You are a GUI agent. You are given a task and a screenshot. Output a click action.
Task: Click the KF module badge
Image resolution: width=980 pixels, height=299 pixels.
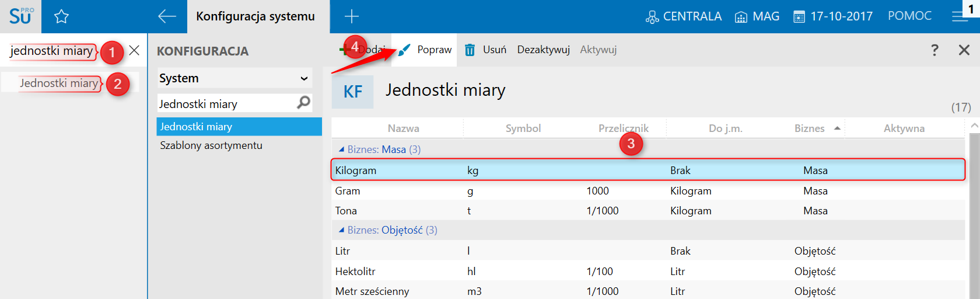(x=352, y=92)
